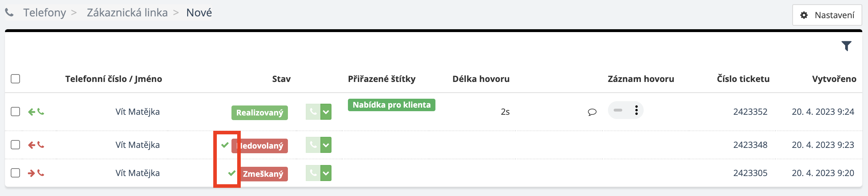Check the box for ticket 2423352
868x196 pixels.
pos(15,112)
